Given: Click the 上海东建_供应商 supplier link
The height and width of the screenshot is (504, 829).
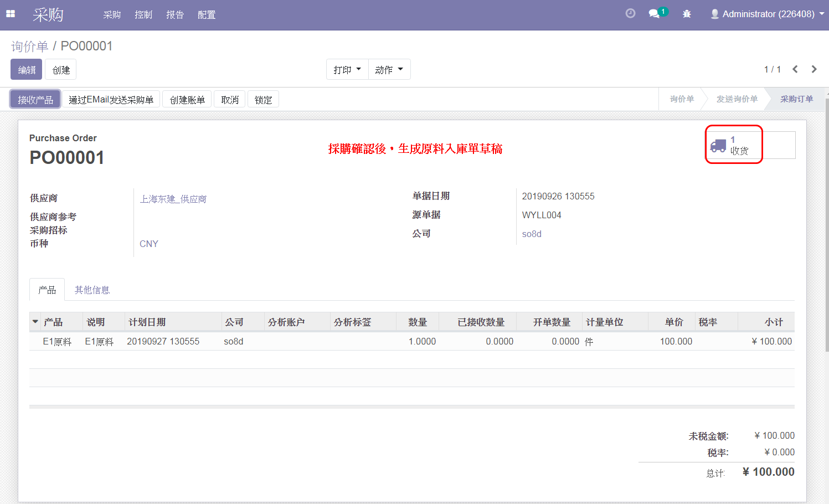Looking at the screenshot, I should pyautogui.click(x=173, y=199).
